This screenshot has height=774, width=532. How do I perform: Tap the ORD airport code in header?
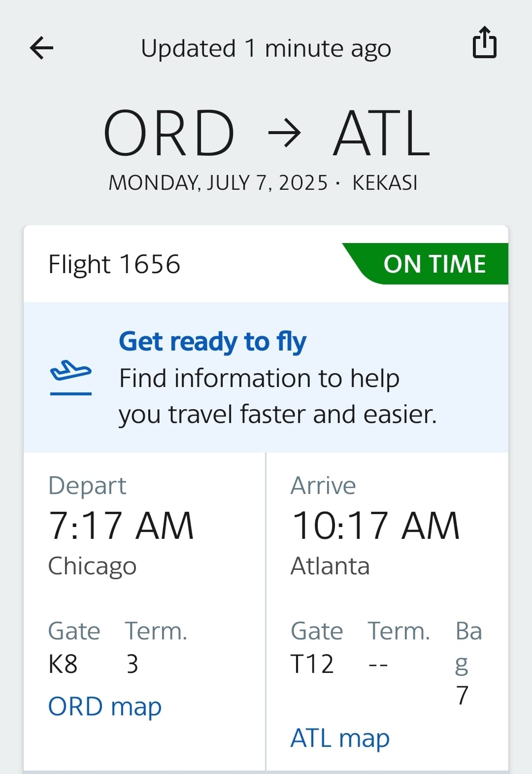(168, 133)
